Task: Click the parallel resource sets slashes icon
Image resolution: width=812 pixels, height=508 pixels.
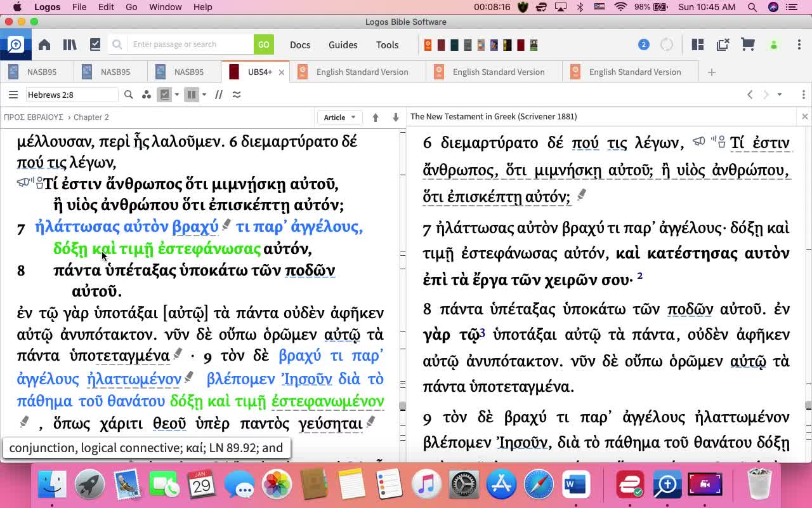Action: [x=219, y=95]
